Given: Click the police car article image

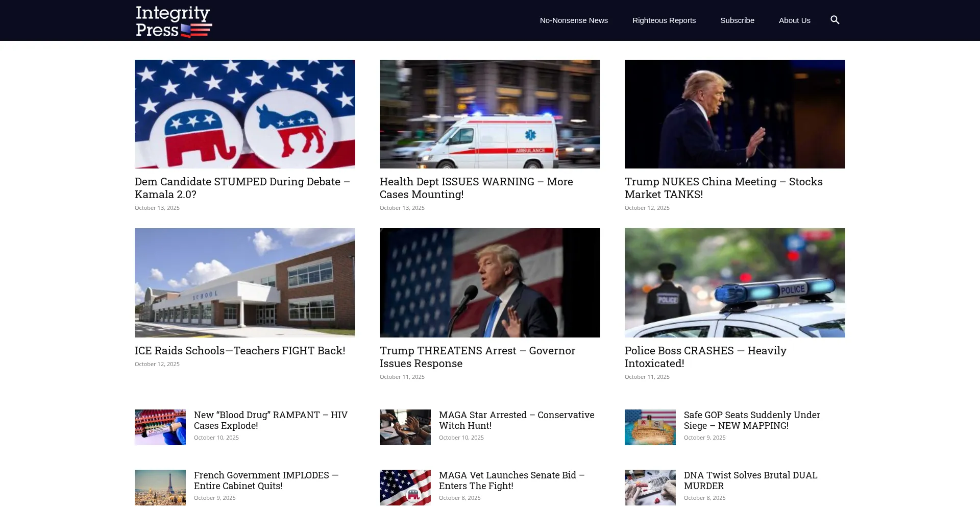Looking at the screenshot, I should [735, 282].
